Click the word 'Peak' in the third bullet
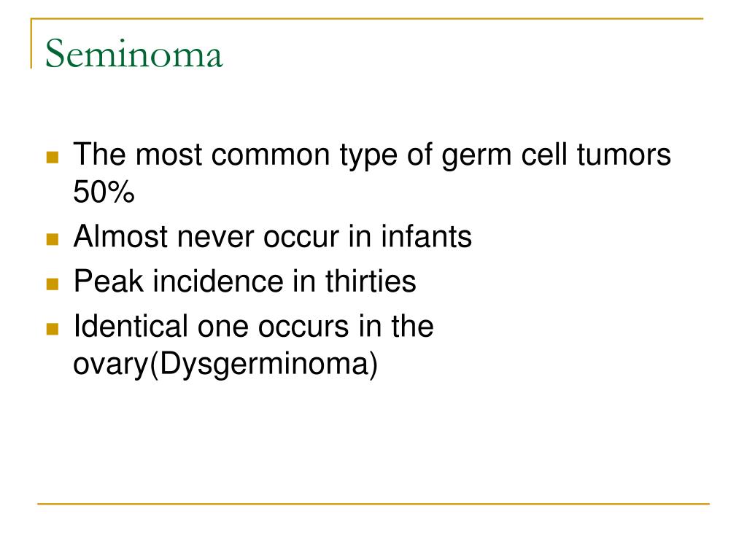This screenshot has width=747, height=560. point(109,281)
